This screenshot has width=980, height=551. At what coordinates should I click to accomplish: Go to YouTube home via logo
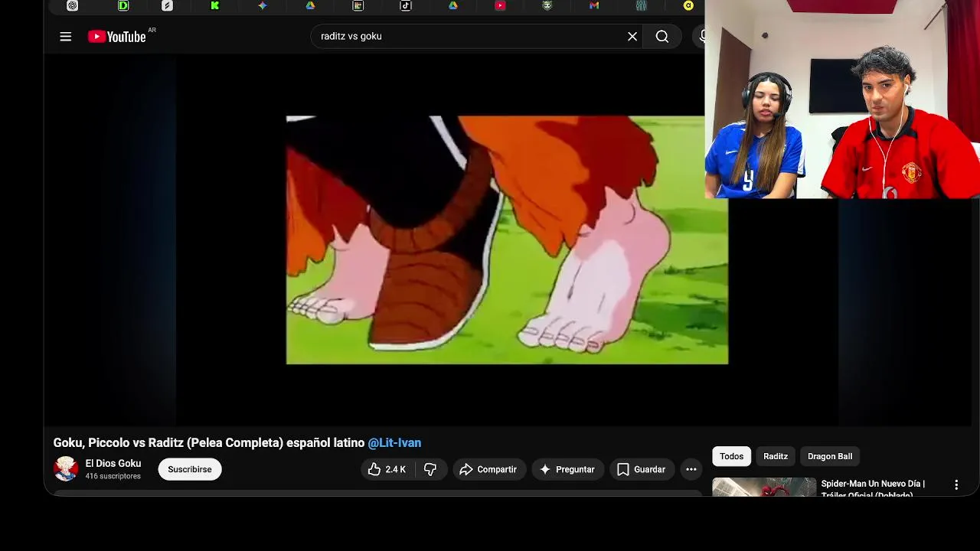[116, 37]
